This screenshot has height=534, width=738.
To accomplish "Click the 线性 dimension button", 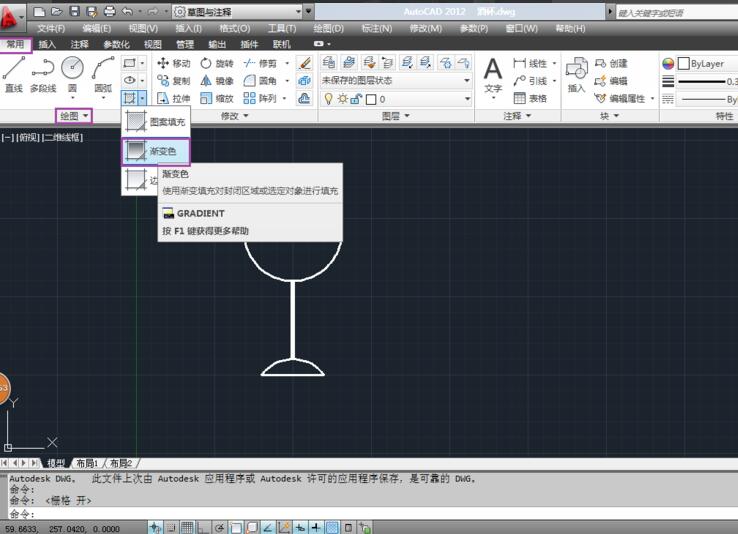I will pyautogui.click(x=530, y=63).
